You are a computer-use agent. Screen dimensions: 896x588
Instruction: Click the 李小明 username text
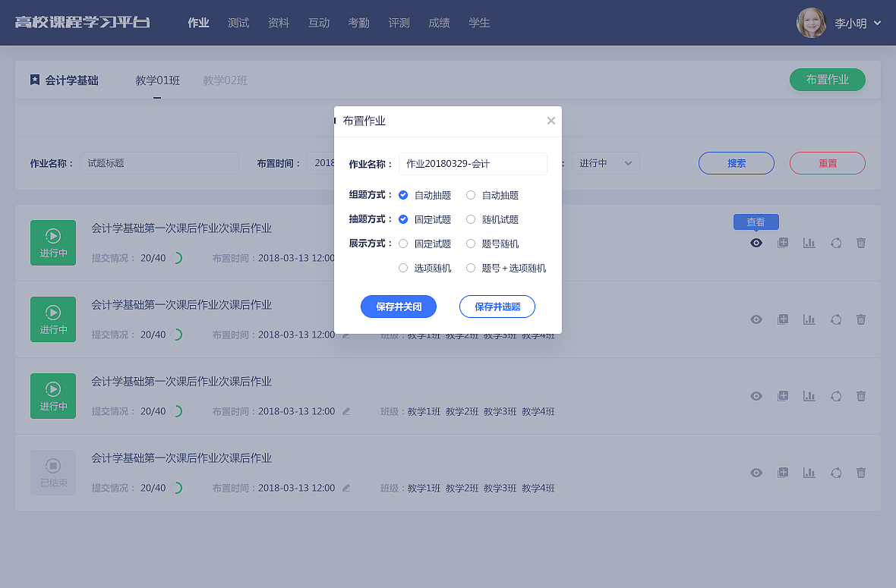(x=850, y=24)
